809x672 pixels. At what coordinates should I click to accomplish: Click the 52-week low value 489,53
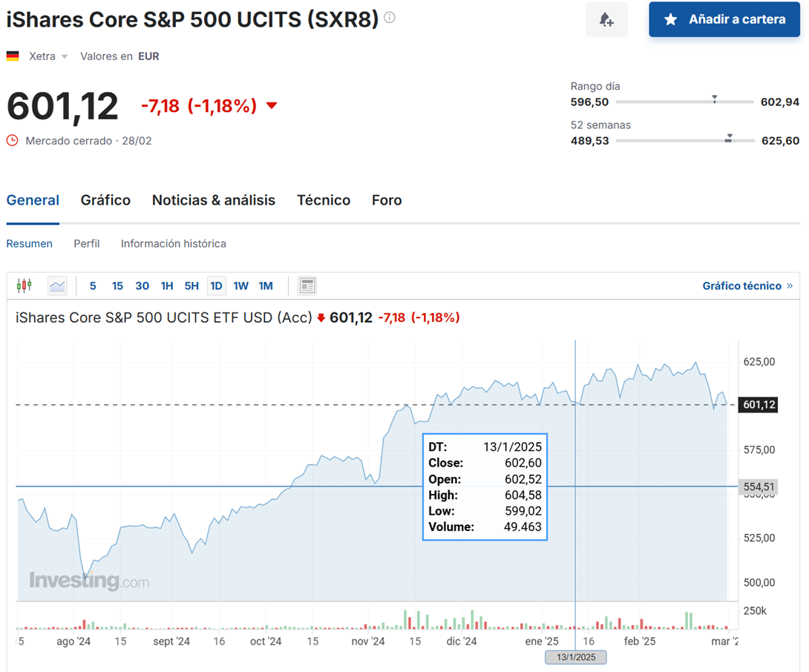coord(590,141)
